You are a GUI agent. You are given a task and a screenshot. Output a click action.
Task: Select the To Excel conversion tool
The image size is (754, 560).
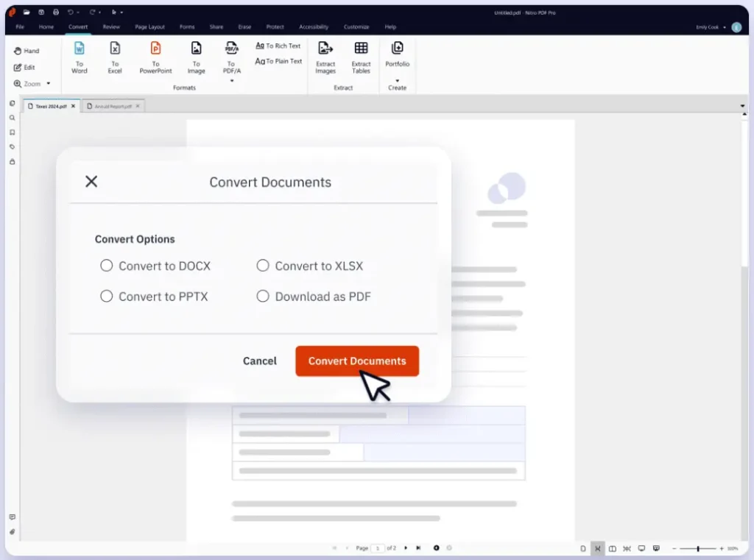pyautogui.click(x=115, y=57)
